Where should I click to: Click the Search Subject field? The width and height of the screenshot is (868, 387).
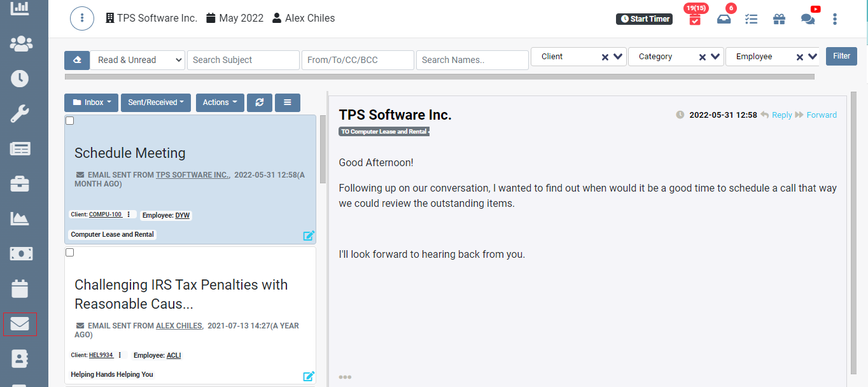[x=243, y=60]
